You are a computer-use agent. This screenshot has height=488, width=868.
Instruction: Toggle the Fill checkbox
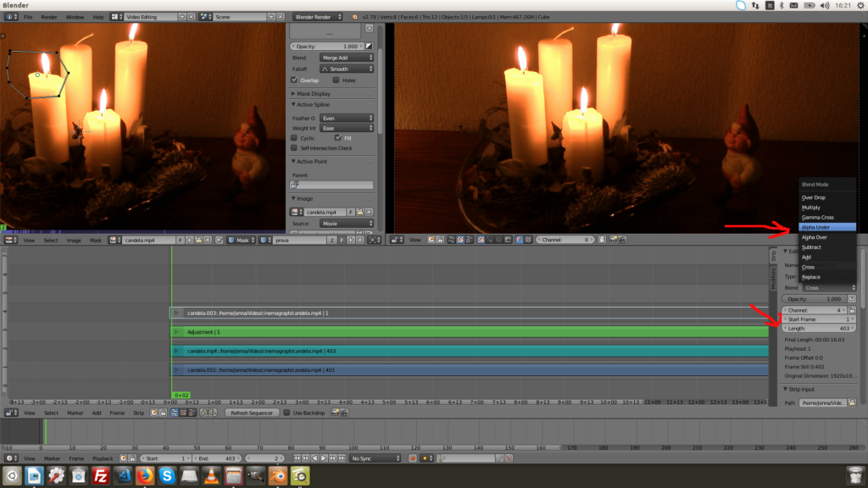[338, 138]
